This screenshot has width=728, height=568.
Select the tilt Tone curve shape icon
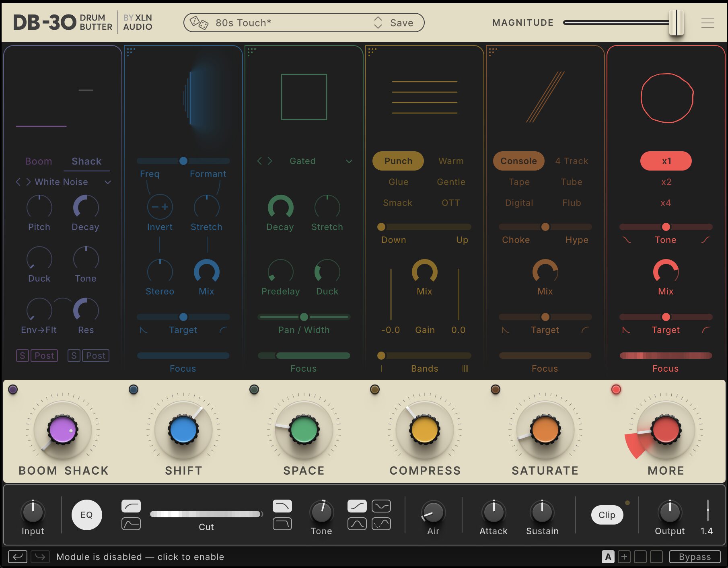pos(357,506)
